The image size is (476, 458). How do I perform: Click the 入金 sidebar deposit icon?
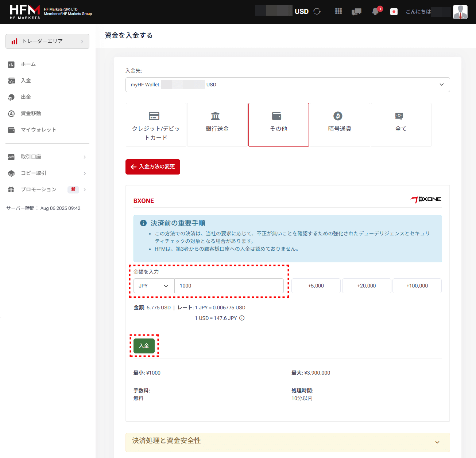(11, 81)
